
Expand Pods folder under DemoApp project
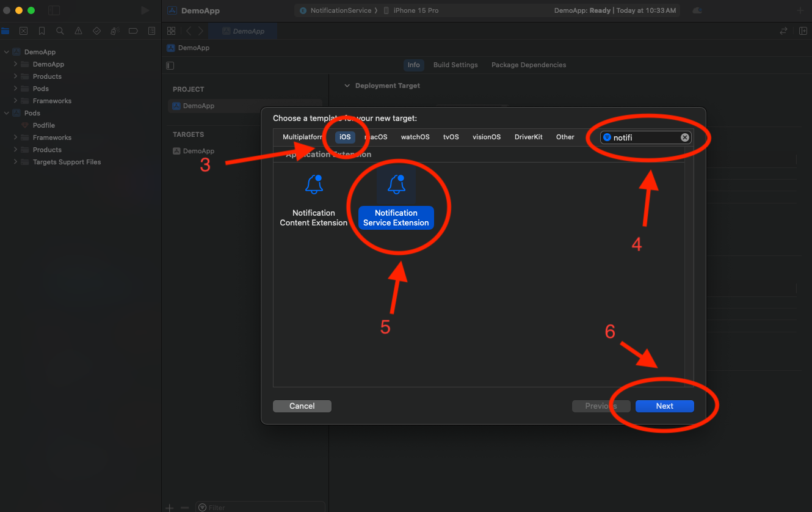click(x=16, y=89)
